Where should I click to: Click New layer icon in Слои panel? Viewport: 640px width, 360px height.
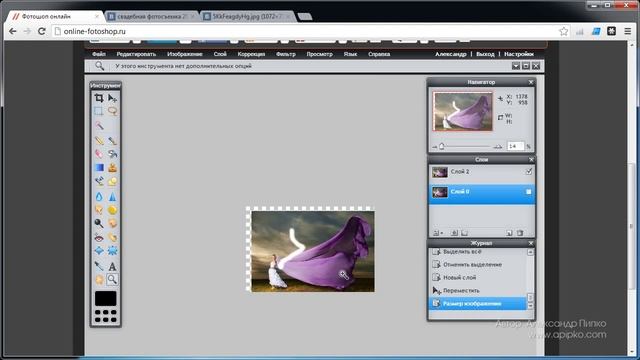tap(509, 233)
